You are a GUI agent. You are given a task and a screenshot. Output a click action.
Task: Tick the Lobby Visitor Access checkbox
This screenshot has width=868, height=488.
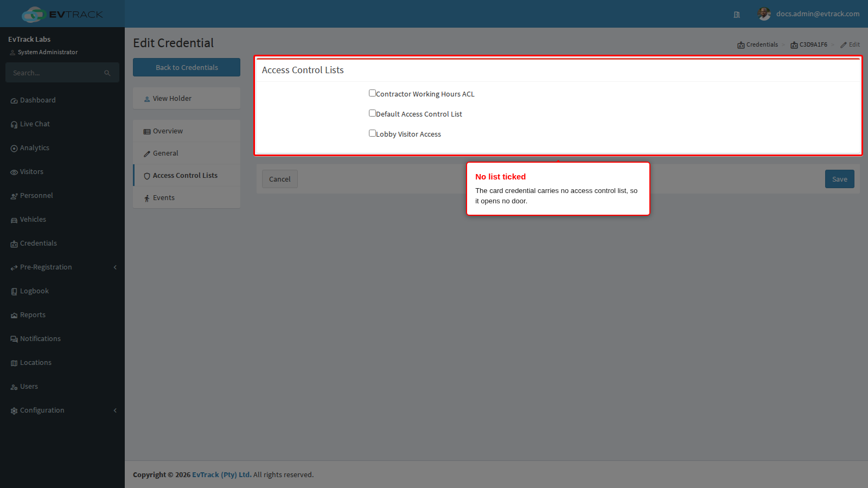372,133
